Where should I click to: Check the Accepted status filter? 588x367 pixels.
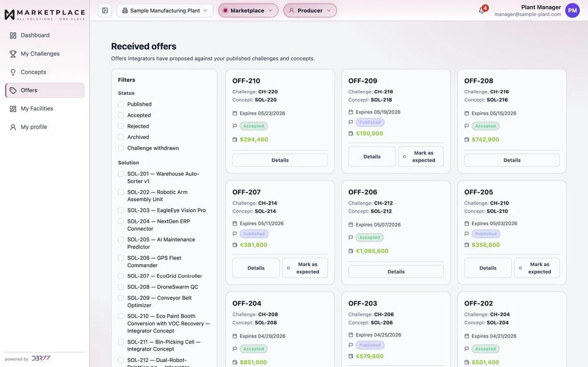point(121,115)
